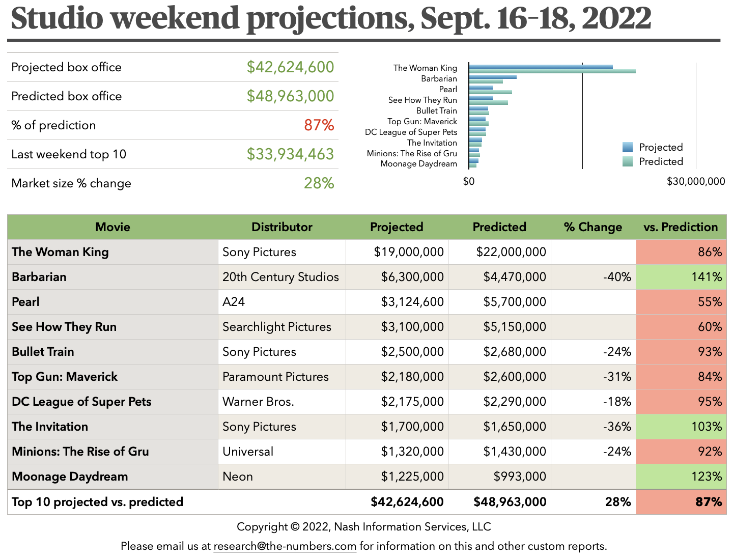This screenshot has height=560, width=733.
Task: Select the Neon distributor cell
Action: pos(238,477)
